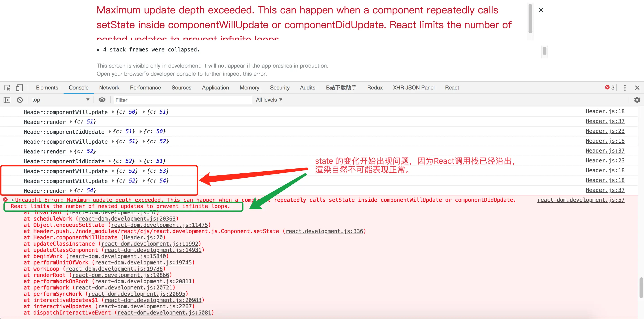Expand the Uncaught Error message triangle
Viewport: 644px width, 319px height.
13,200
